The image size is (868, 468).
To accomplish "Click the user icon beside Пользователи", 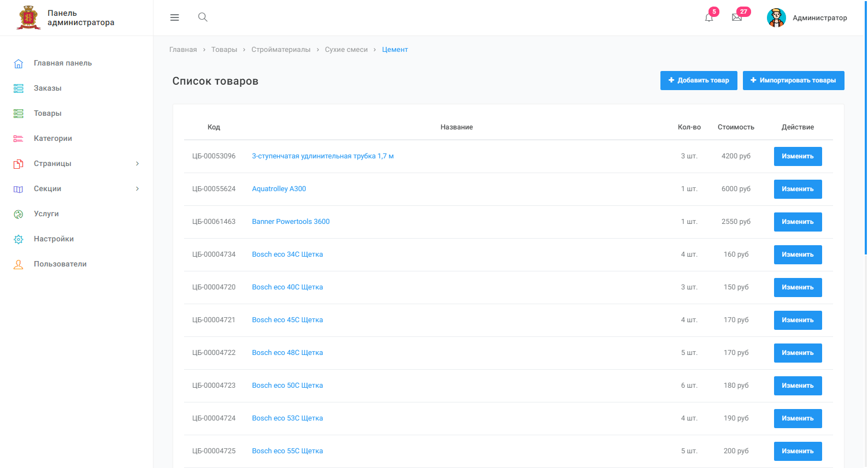I will pyautogui.click(x=19, y=264).
